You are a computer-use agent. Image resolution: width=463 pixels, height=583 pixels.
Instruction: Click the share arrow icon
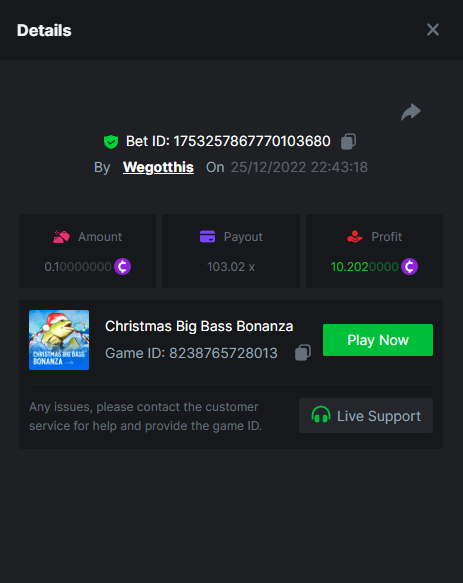point(411,112)
